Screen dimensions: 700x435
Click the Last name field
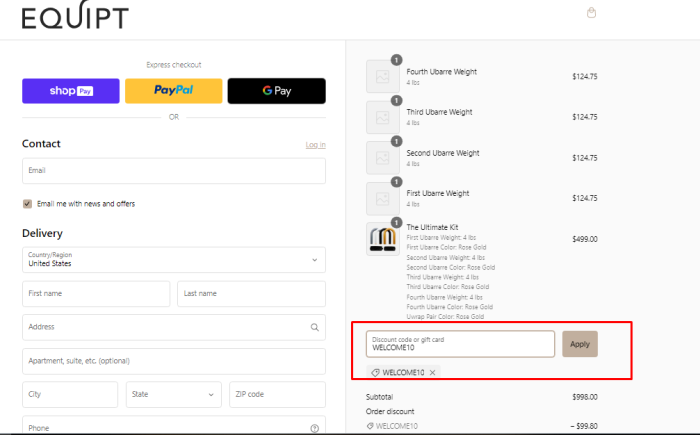(251, 293)
